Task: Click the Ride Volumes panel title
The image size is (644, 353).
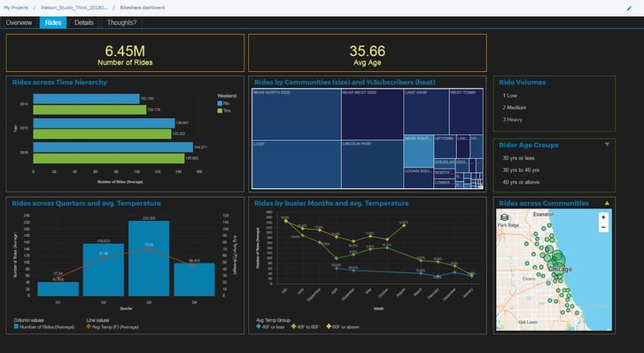Action: pyautogui.click(x=523, y=82)
